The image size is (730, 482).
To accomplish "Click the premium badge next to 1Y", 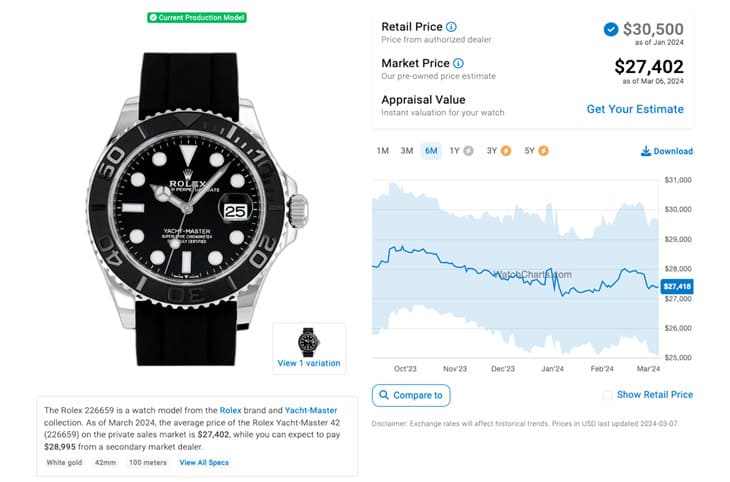I will [x=468, y=151].
